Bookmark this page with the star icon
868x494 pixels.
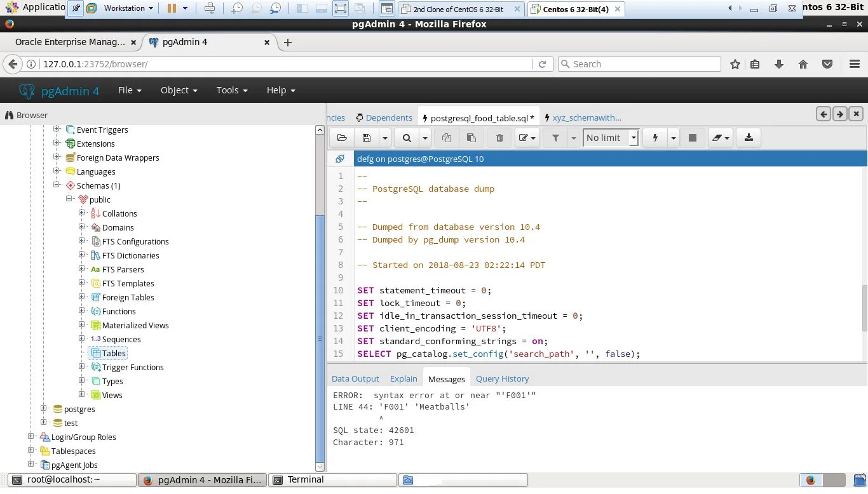(x=735, y=64)
